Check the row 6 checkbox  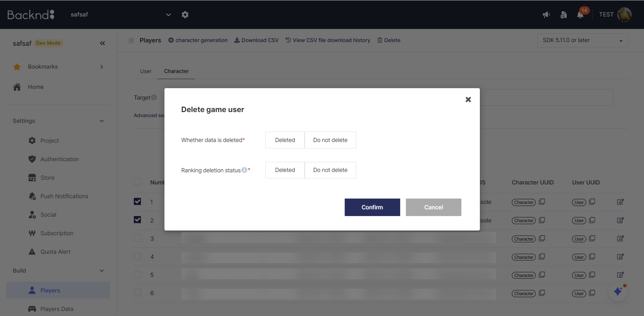(x=137, y=293)
